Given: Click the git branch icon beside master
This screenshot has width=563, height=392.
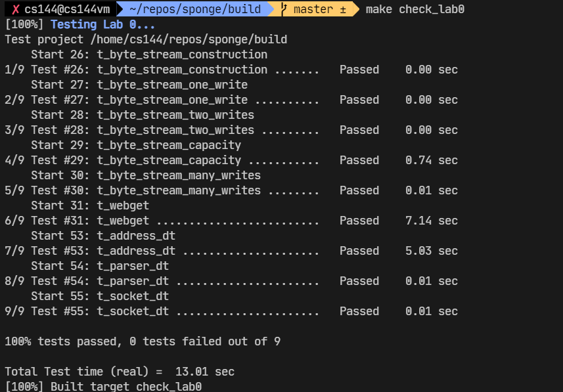Looking at the screenshot, I should 284,9.
